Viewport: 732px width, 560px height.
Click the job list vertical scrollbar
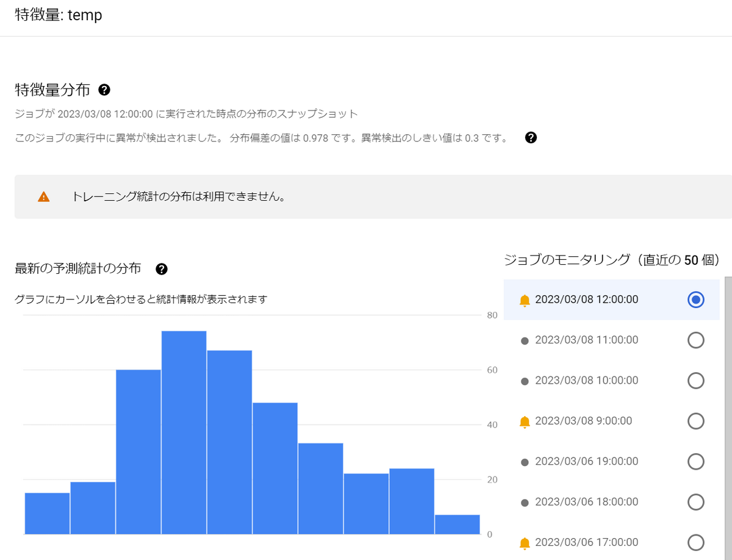[x=728, y=417]
